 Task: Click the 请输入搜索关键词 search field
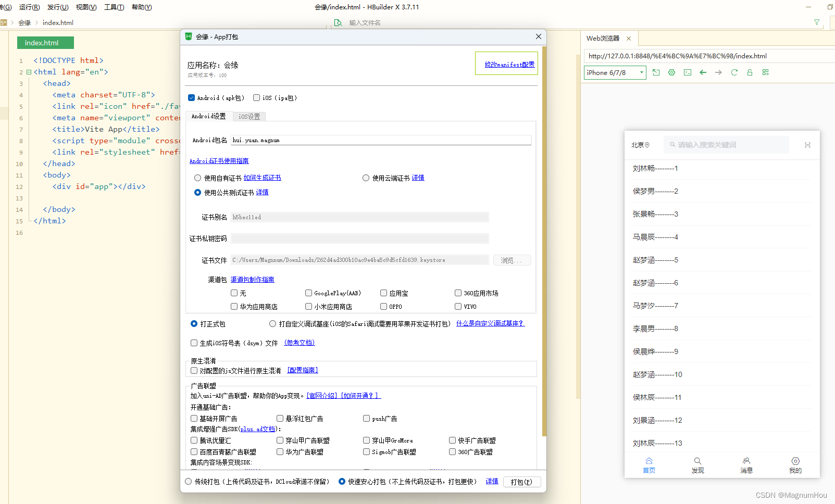726,144
